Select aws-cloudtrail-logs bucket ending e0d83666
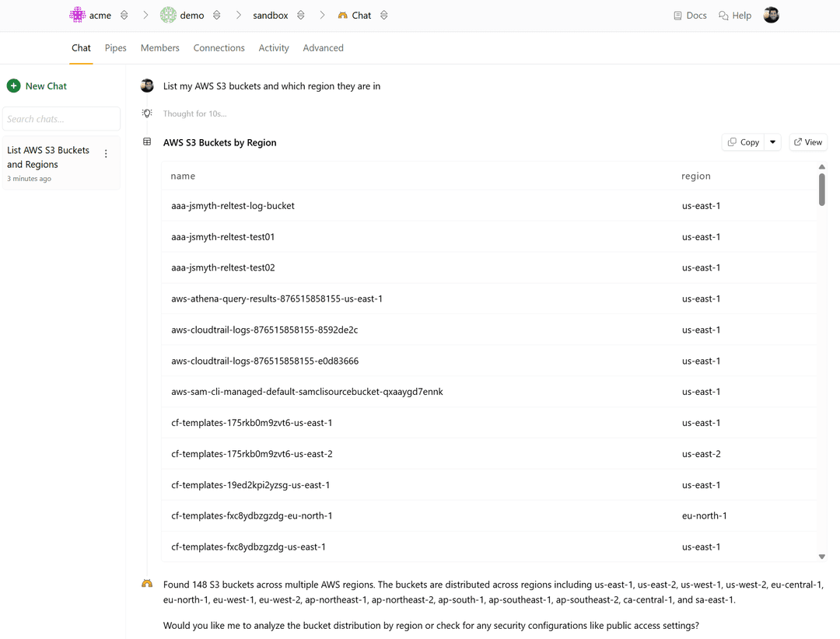This screenshot has height=639, width=840. 264,361
